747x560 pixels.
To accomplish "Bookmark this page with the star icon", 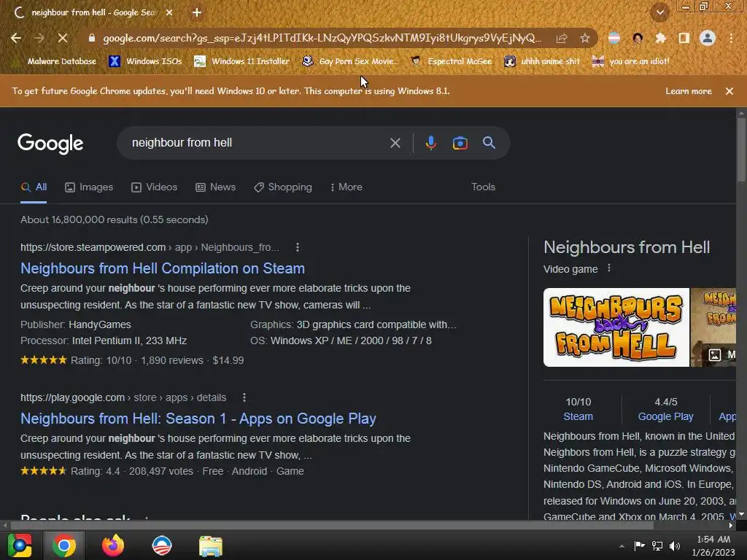I will [x=585, y=38].
